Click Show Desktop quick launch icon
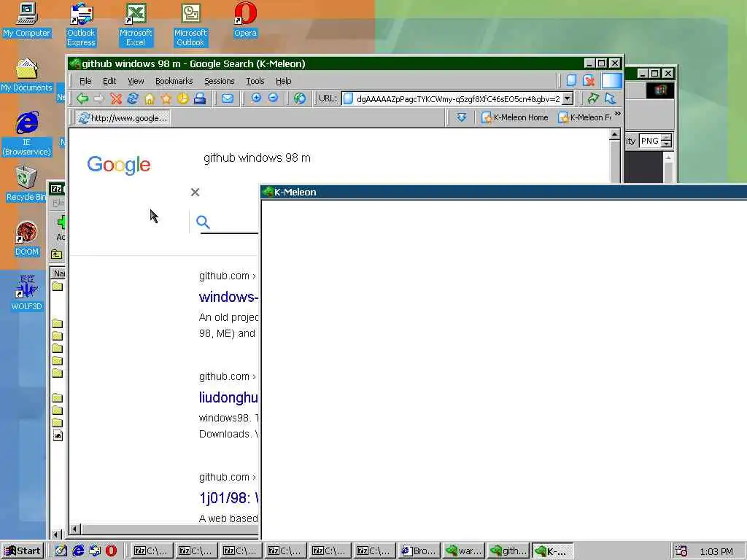747x560 pixels. (61, 551)
